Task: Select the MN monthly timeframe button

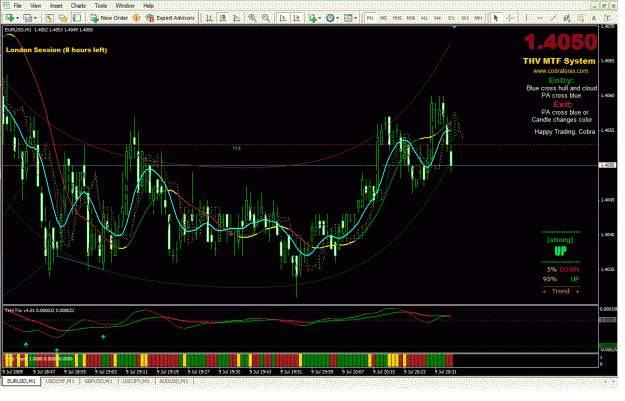Action: 478,18
